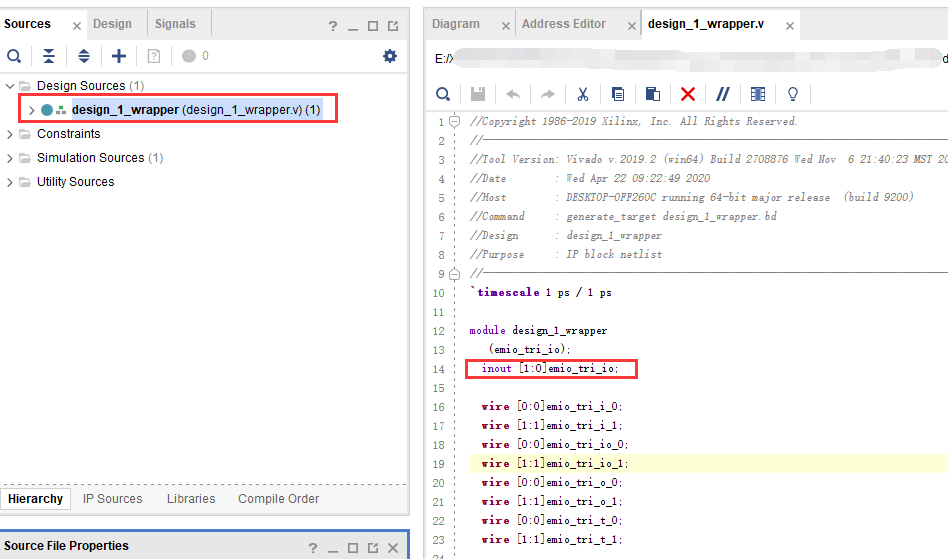Click the fold marker at line 9
The height and width of the screenshot is (559, 948).
coord(455,274)
